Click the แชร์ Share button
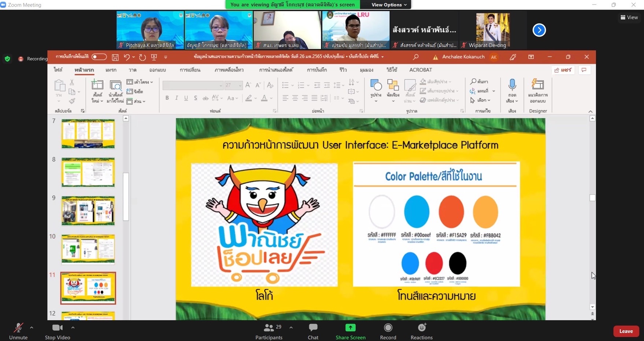The height and width of the screenshot is (341, 644). tap(563, 70)
